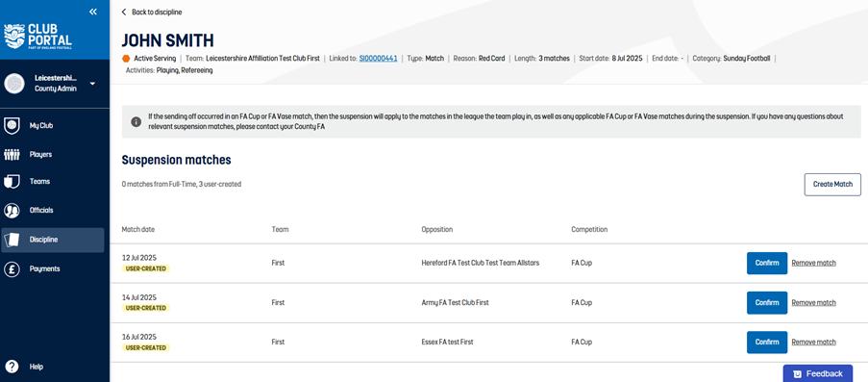Click the orange Active Serving status icon
The width and height of the screenshot is (868, 382).
tap(126, 59)
